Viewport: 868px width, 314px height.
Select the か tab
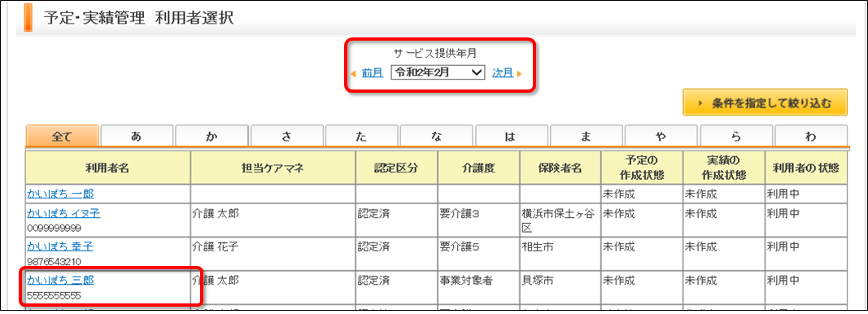212,136
